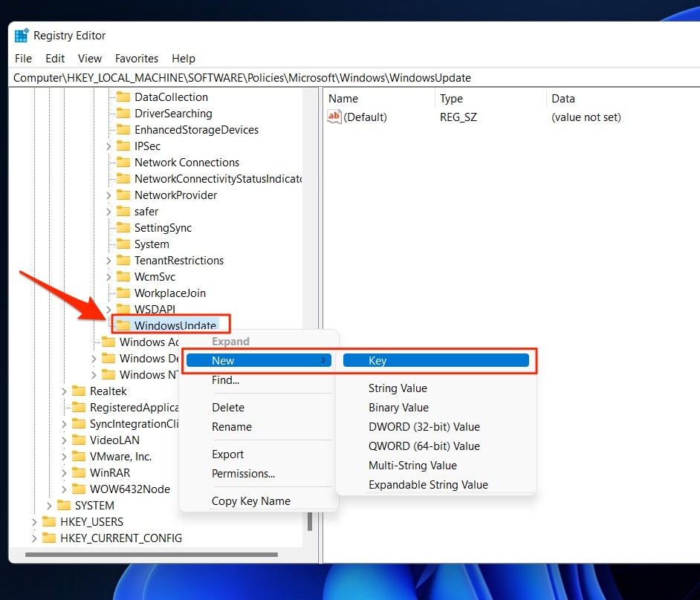Click the TenantRestrictions folder icon
The height and width of the screenshot is (600, 700).
click(123, 260)
